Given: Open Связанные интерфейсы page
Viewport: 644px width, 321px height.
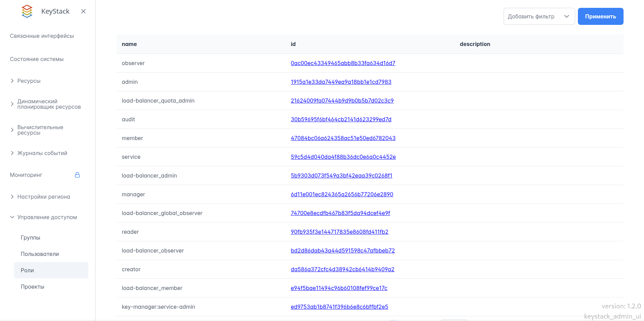Looking at the screenshot, I should pyautogui.click(x=42, y=36).
